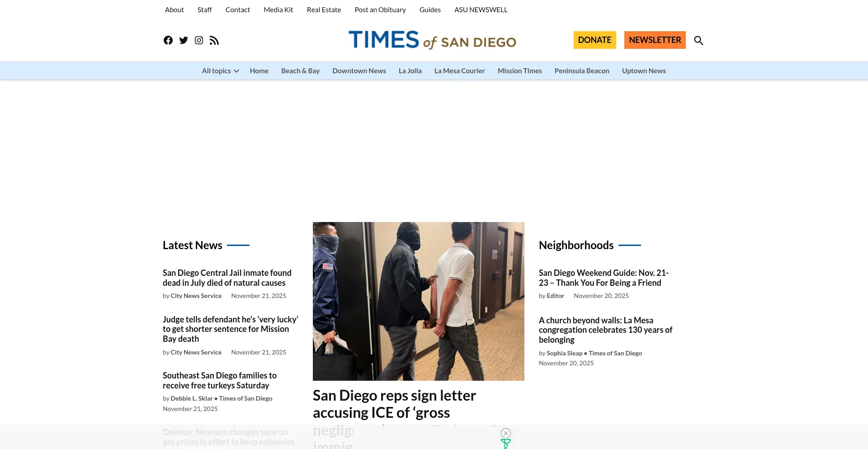Open the Beach & Bay section

(300, 71)
